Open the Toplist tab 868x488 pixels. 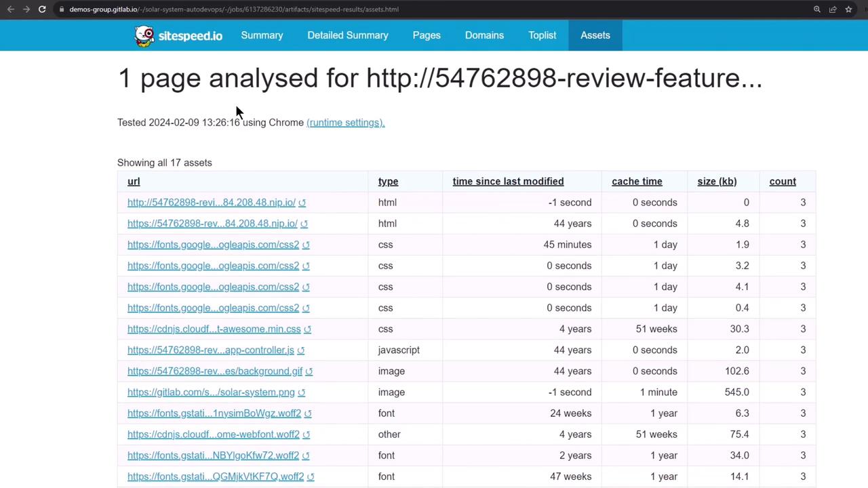(x=542, y=35)
